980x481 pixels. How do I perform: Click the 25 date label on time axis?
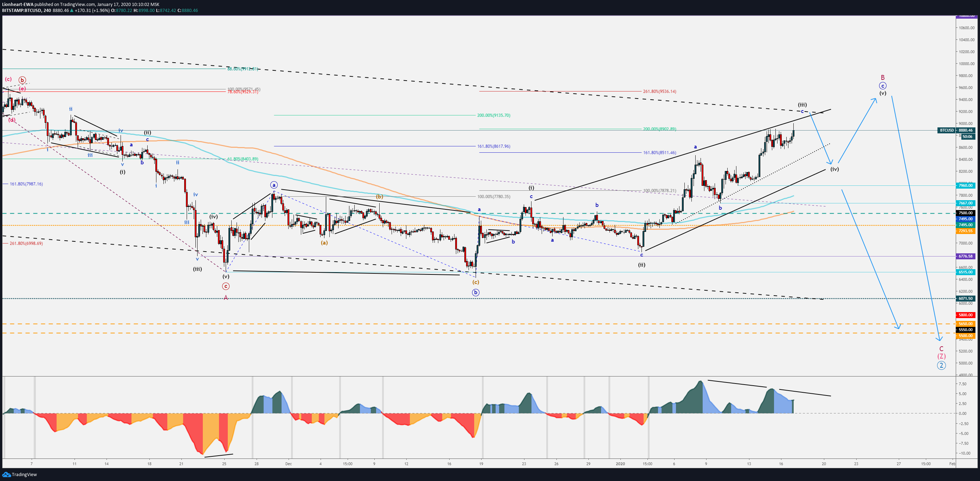(x=224, y=464)
